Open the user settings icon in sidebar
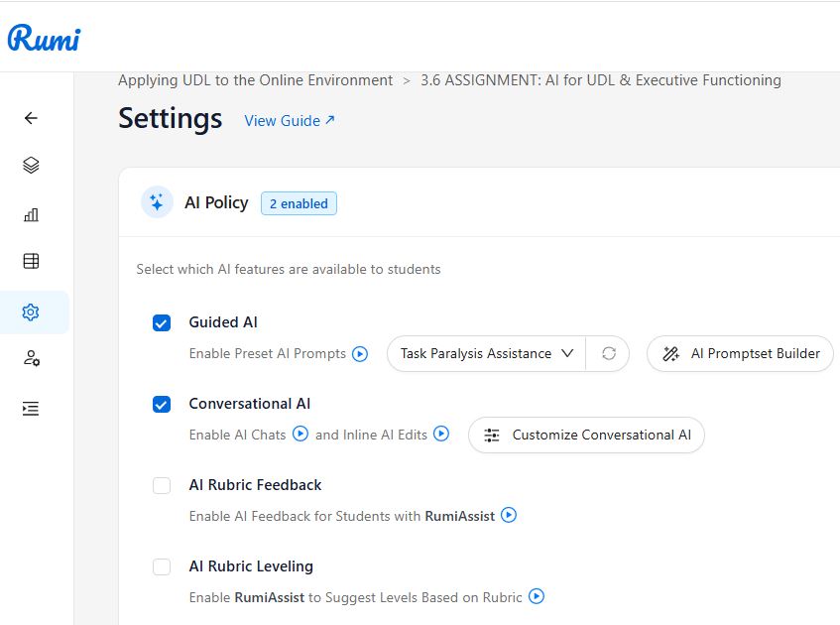 (x=31, y=358)
